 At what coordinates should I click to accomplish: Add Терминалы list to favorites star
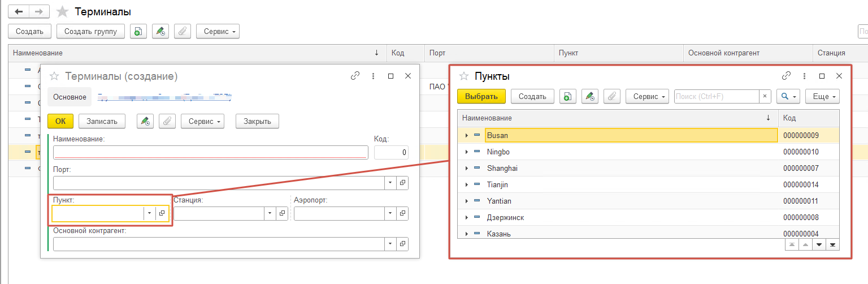[63, 11]
